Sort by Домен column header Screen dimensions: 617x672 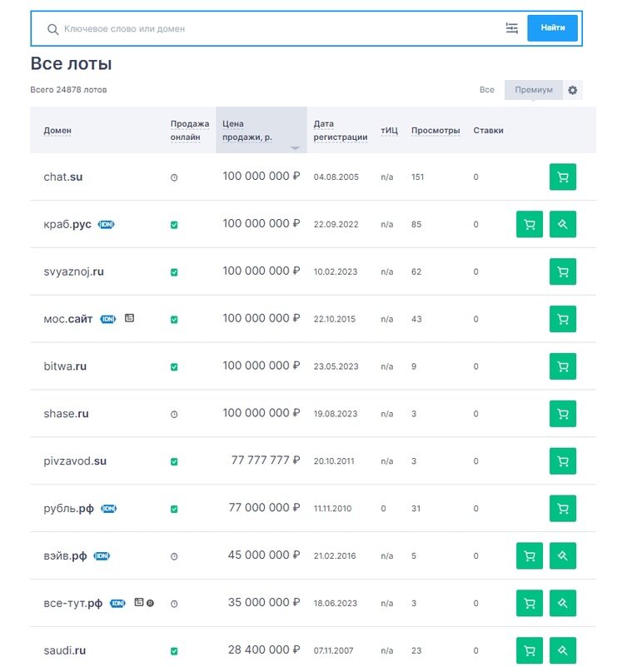coord(57,130)
